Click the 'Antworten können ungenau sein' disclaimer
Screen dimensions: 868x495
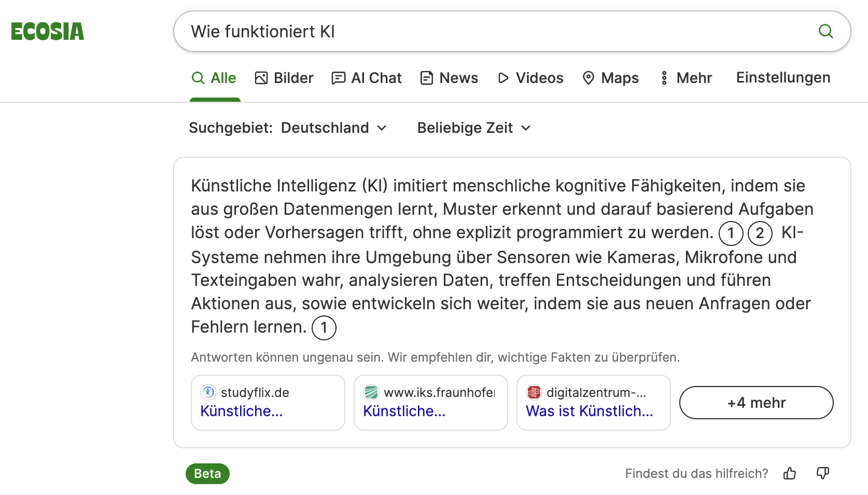pos(436,357)
